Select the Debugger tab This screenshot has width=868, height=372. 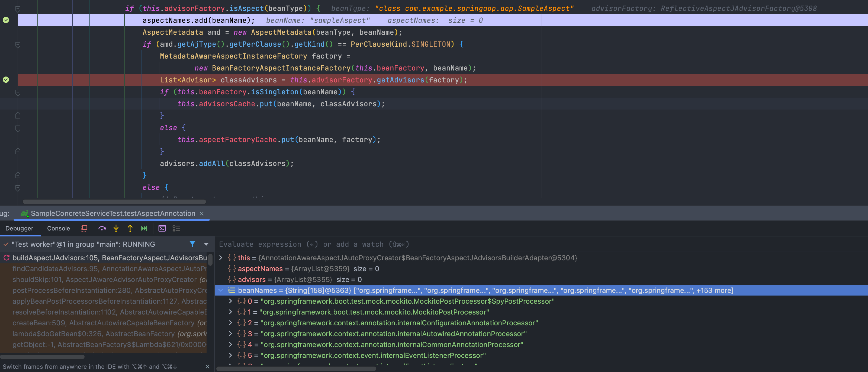click(x=19, y=229)
